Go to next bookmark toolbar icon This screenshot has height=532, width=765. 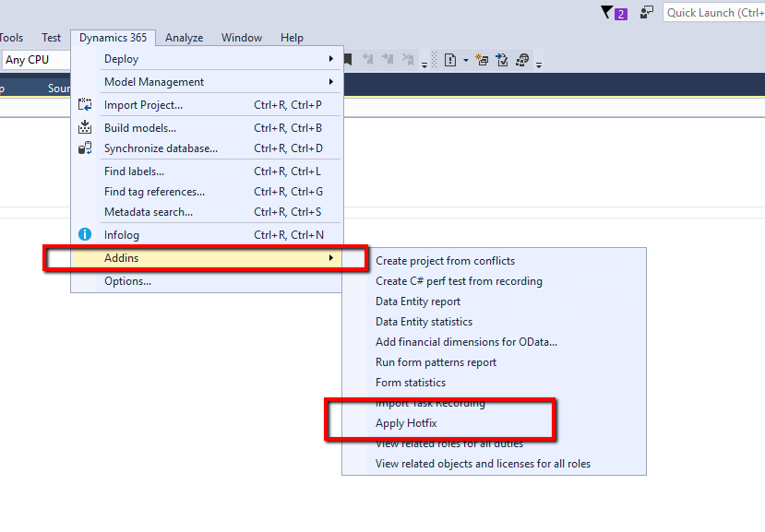388,60
